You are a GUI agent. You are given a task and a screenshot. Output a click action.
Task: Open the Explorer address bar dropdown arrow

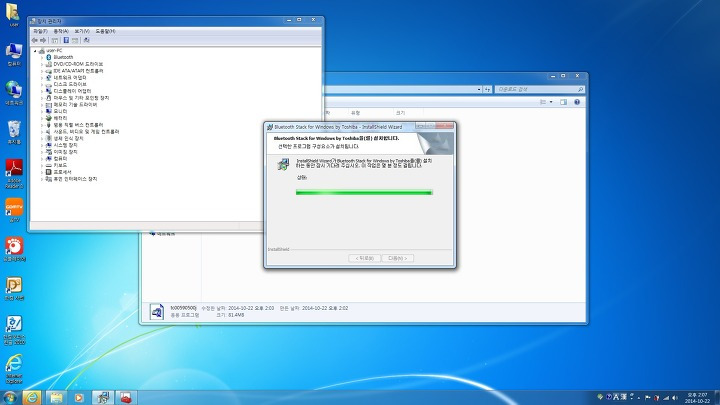[x=479, y=90]
